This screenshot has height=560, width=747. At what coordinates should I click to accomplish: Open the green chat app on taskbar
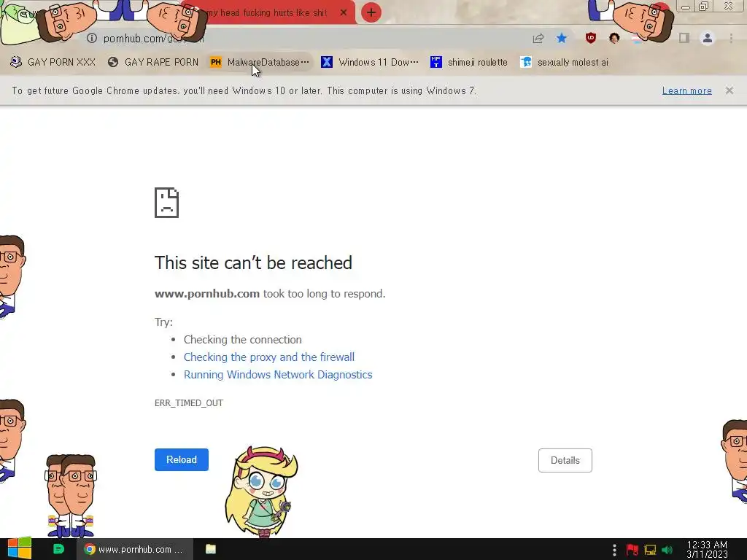coord(58,549)
